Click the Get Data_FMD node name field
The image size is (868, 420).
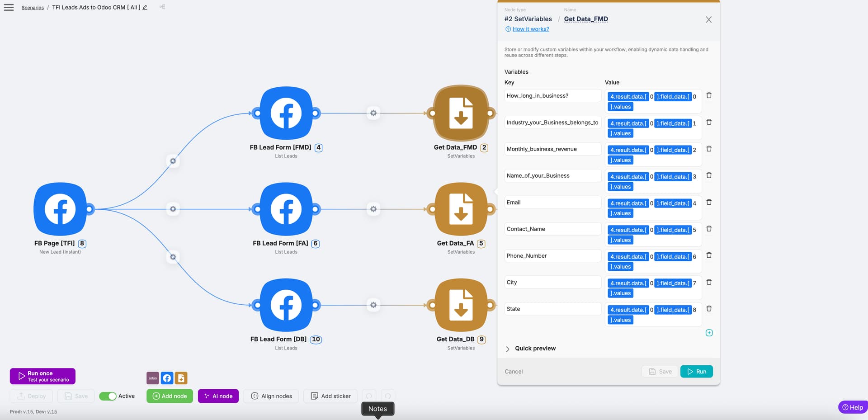coord(586,19)
